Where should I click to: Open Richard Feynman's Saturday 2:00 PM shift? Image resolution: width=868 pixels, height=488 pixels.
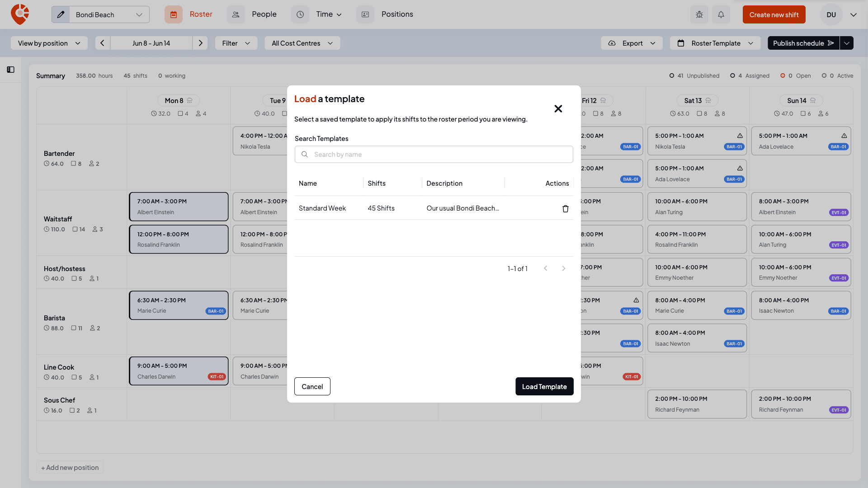click(697, 404)
